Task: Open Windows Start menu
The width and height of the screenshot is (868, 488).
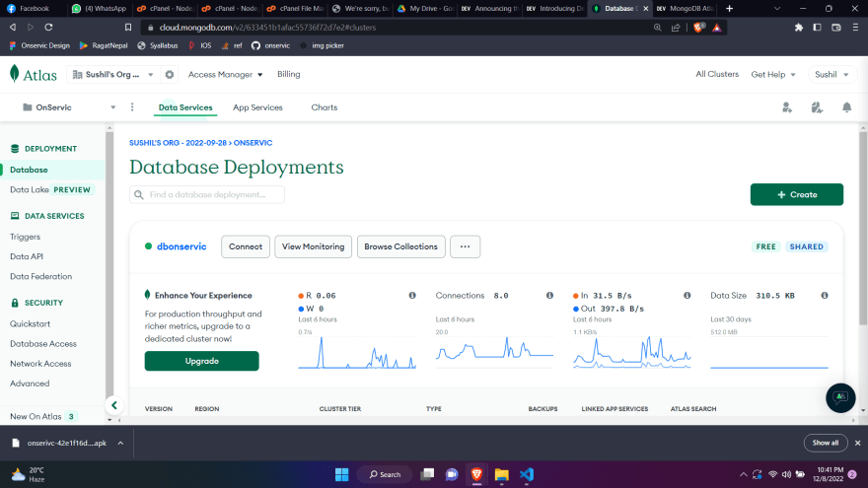Action: 341,474
